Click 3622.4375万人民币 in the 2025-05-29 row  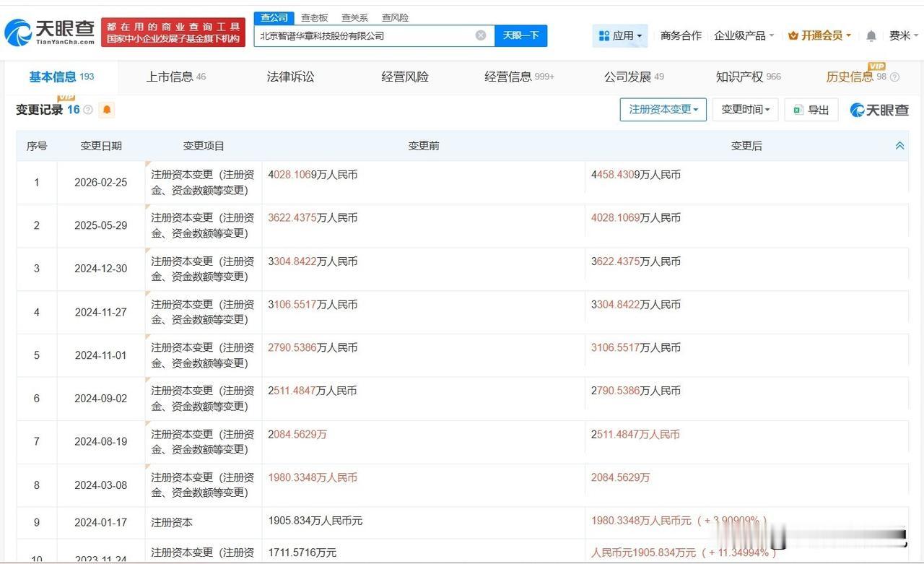313,218
